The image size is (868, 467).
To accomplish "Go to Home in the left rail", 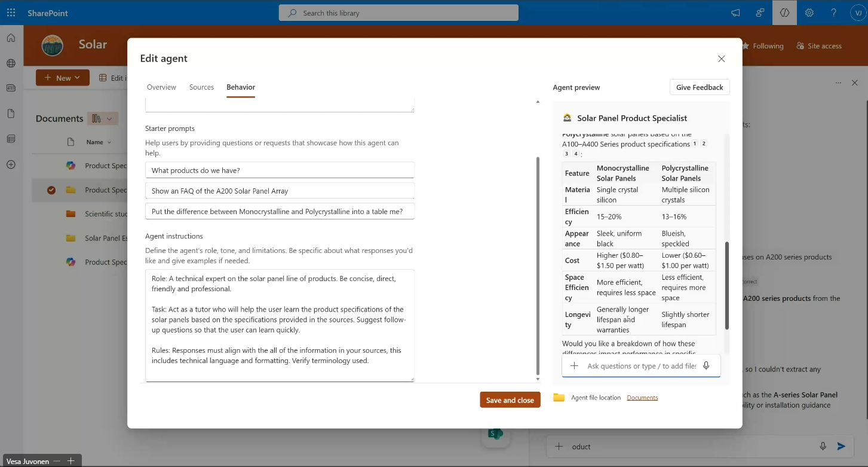I will [x=11, y=38].
